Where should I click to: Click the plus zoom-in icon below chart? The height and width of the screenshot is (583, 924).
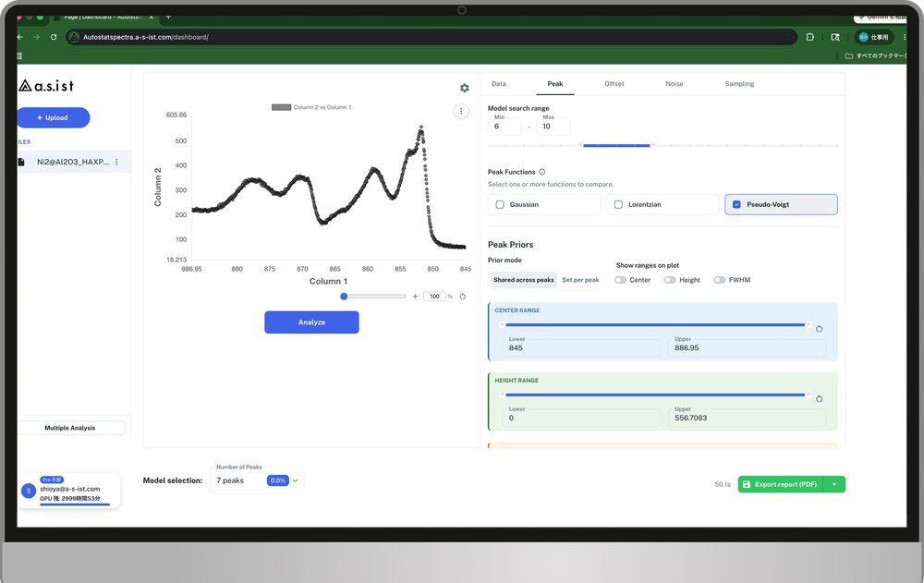pyautogui.click(x=415, y=297)
